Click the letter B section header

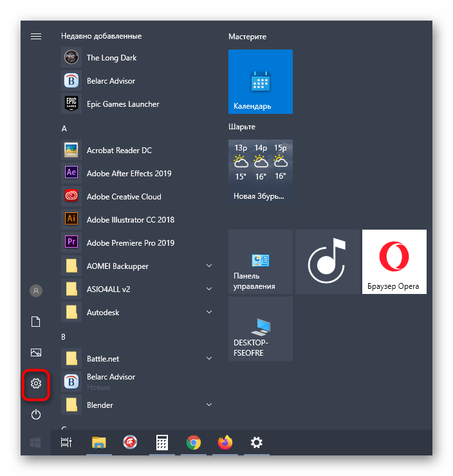(64, 336)
